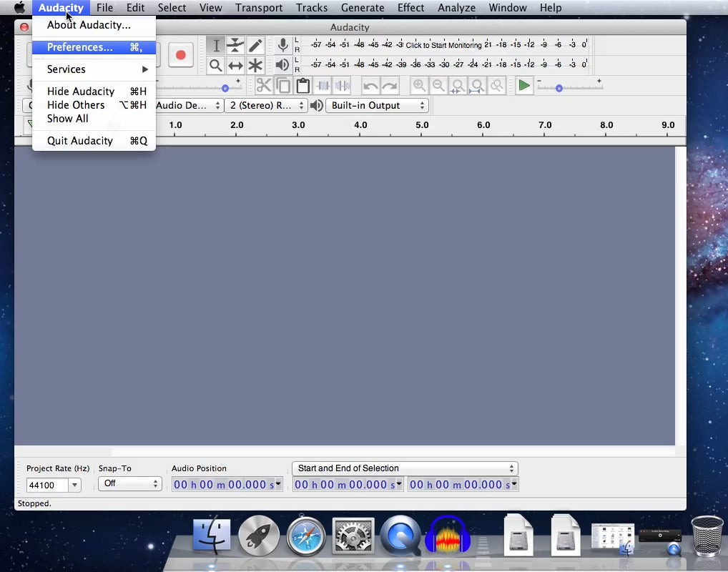Select the Draw pencil tool
This screenshot has height=572, width=728.
255,46
